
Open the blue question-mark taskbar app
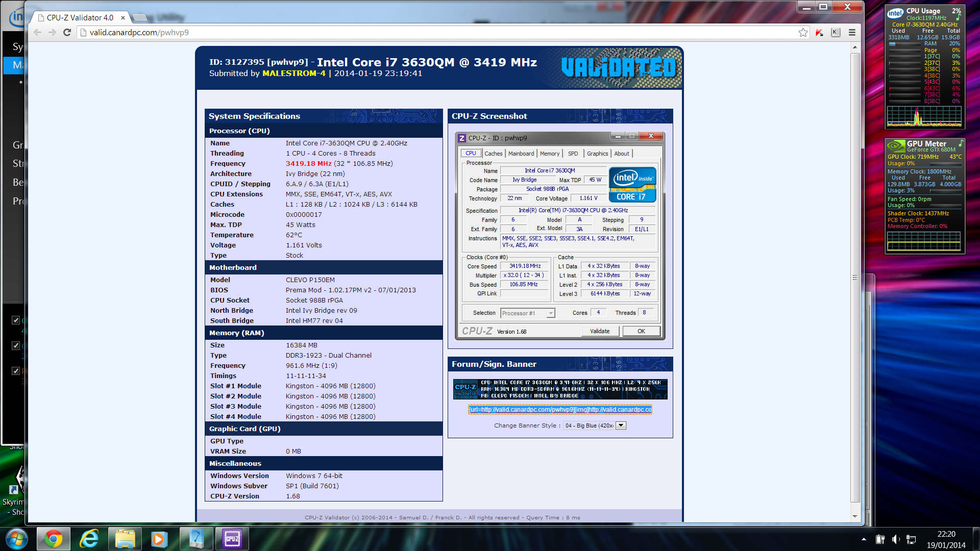click(197, 539)
